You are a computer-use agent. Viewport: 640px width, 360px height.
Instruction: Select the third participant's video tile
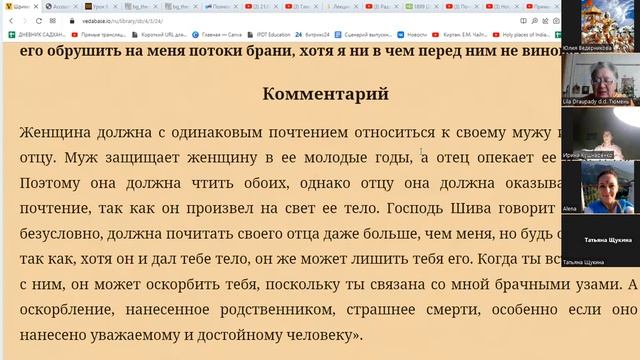coord(601,133)
